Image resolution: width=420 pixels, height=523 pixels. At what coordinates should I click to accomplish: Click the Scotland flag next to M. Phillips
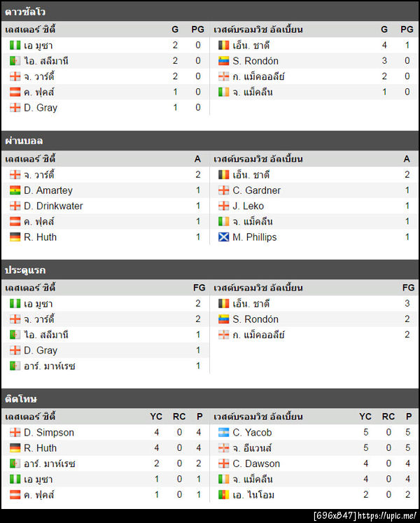pyautogui.click(x=224, y=237)
